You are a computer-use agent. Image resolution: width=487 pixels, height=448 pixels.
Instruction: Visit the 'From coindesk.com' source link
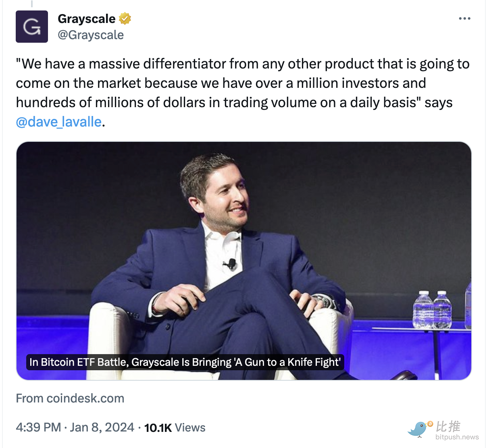(x=70, y=398)
